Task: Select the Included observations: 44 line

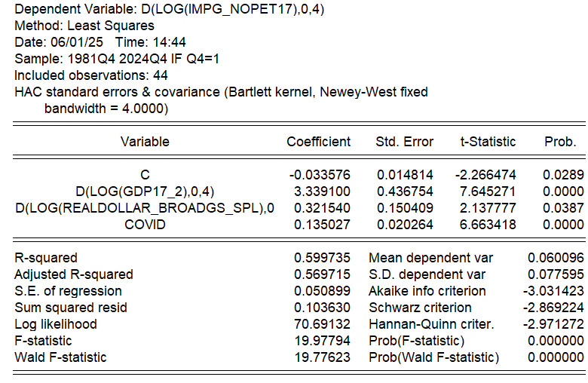Action: point(90,75)
